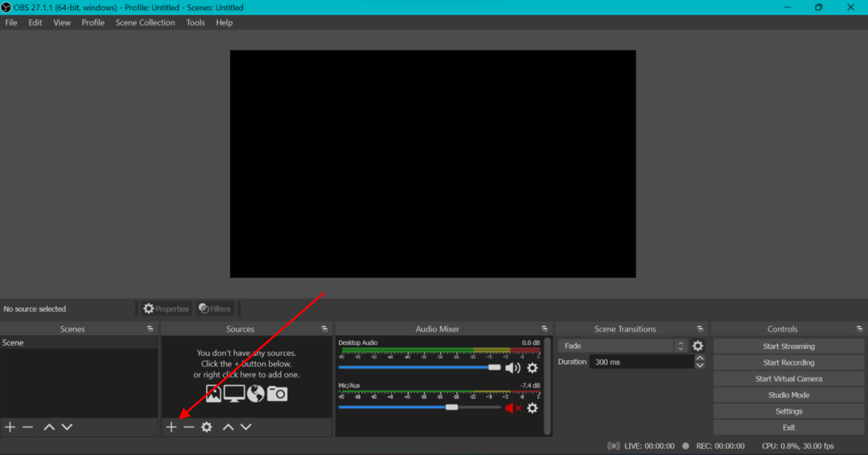Open the Tools menu
Viewport: 868px width, 455px height.
point(195,23)
